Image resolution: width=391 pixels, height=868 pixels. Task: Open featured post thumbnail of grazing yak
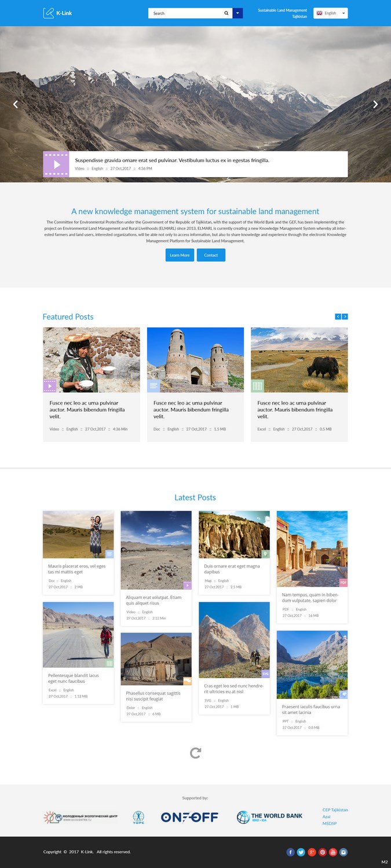(x=299, y=360)
